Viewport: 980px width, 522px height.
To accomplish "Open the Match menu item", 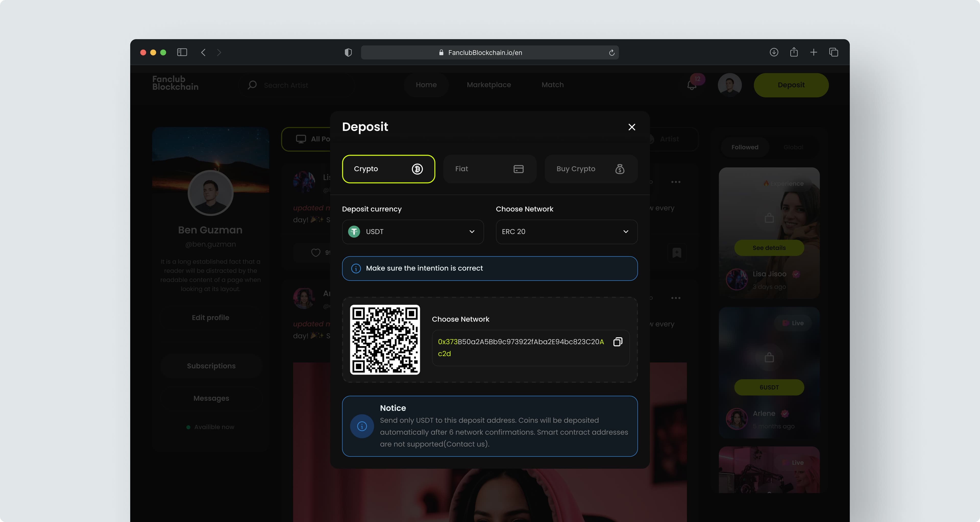I will [552, 85].
